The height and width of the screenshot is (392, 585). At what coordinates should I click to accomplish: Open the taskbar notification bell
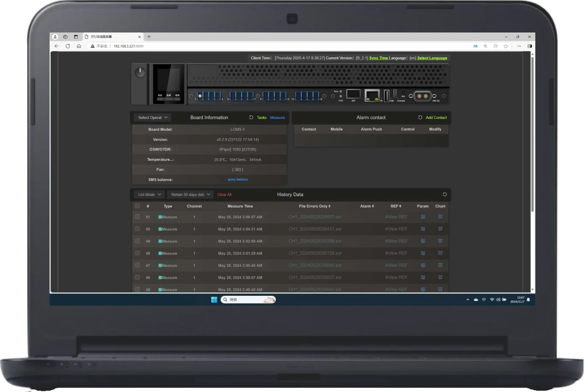[529, 300]
